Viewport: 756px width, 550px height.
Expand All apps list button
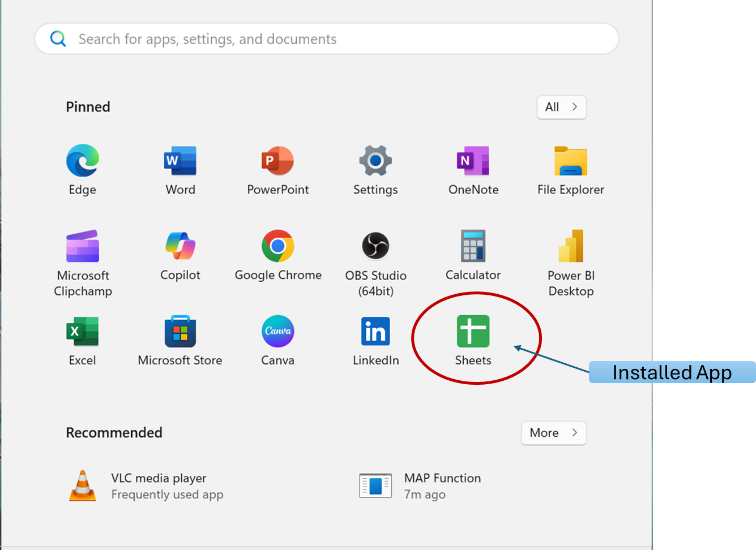(561, 107)
